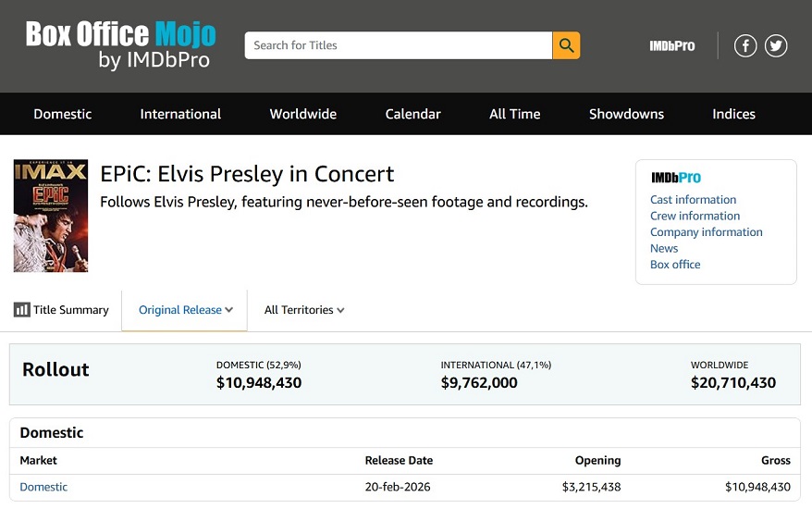This screenshot has width=812, height=509.
Task: Click the orange search magnifier button
Action: [566, 45]
